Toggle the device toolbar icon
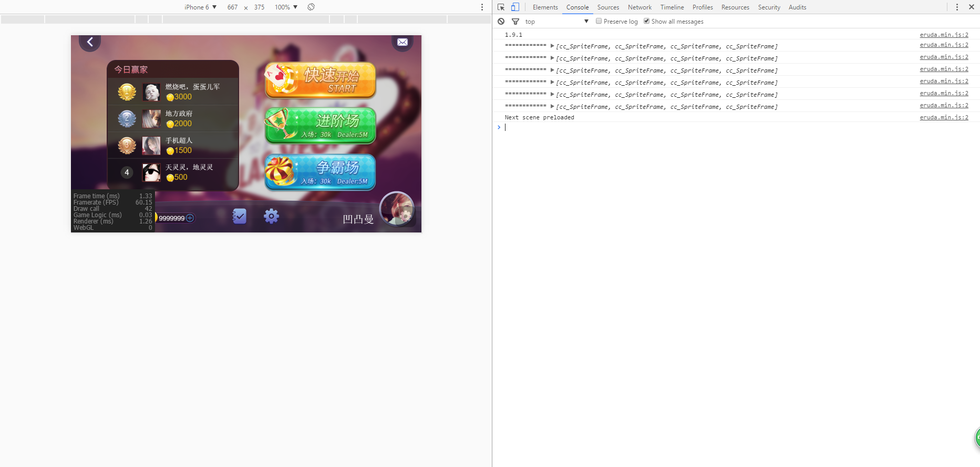Image resolution: width=980 pixels, height=467 pixels. [x=515, y=7]
